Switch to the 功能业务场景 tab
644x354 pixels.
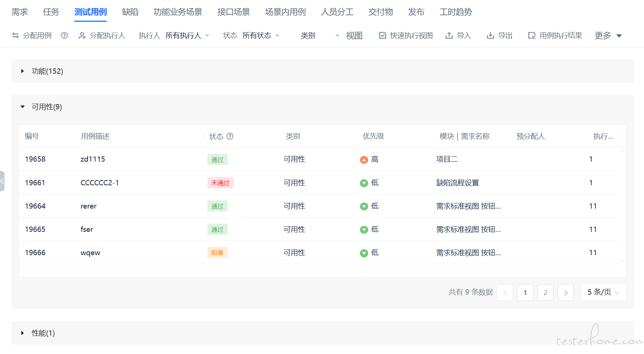point(177,12)
